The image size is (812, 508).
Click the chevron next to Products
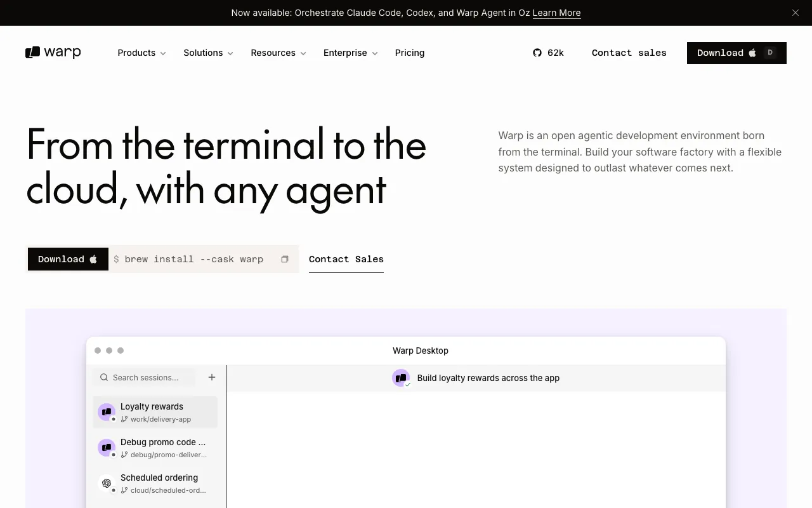(163, 53)
